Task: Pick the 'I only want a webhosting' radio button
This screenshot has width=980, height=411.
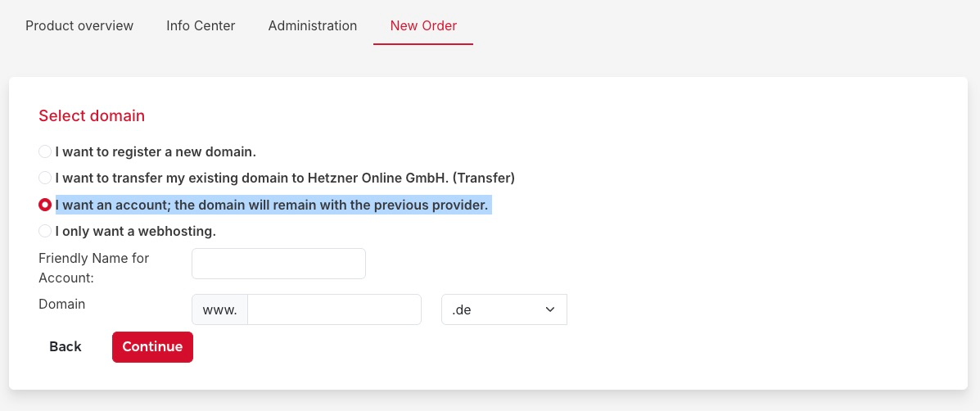Action: pyautogui.click(x=45, y=232)
